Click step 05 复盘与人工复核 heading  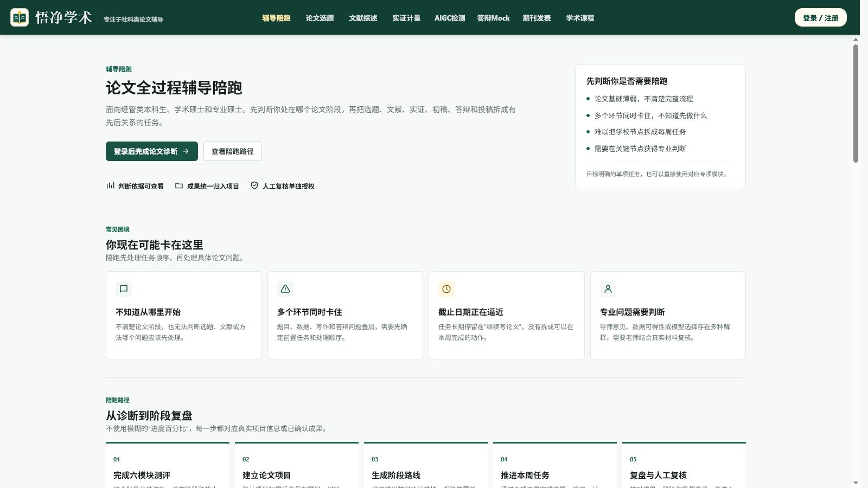click(x=658, y=475)
